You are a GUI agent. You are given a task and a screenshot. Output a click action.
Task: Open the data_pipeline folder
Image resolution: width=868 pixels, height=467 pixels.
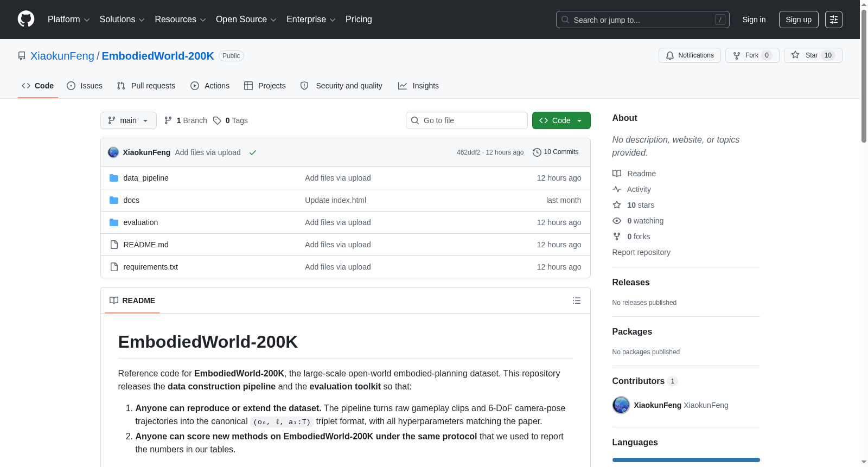click(x=146, y=178)
